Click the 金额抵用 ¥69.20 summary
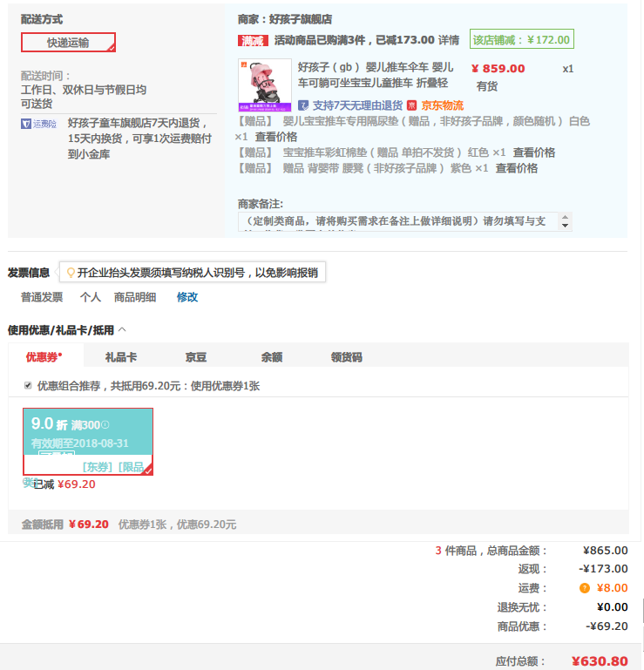The image size is (644, 670). [65, 524]
